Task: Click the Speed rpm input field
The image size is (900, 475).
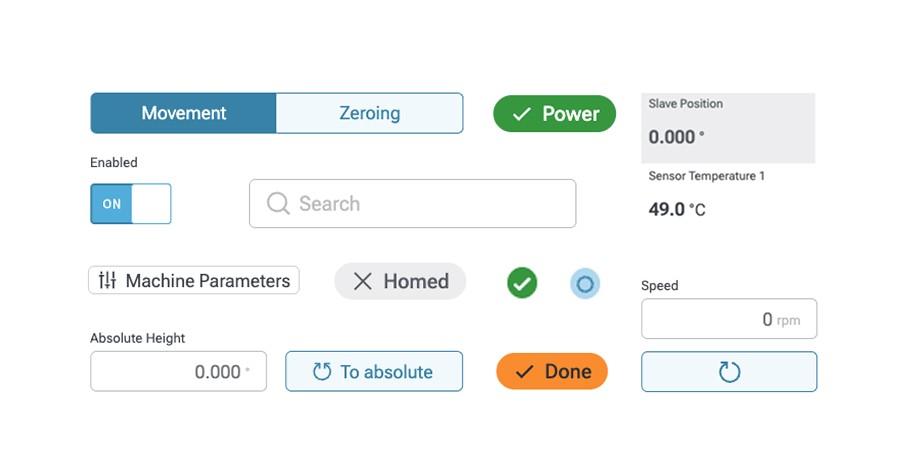Action: 728,320
